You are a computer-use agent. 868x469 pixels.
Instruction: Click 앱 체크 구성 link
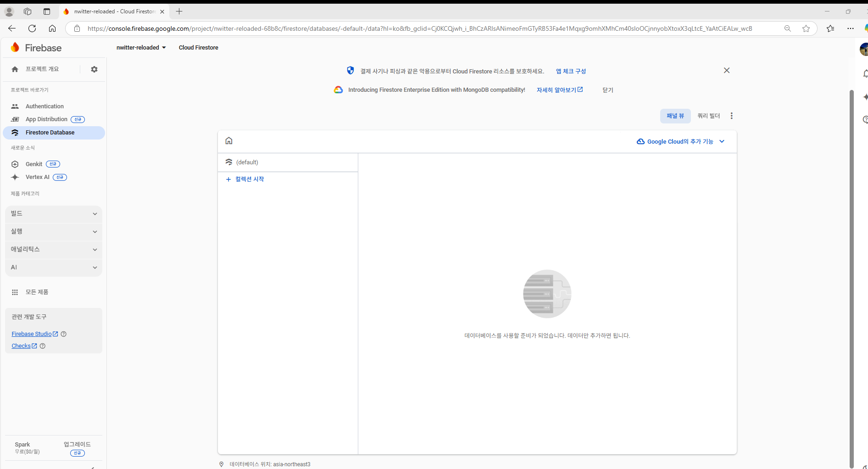571,71
